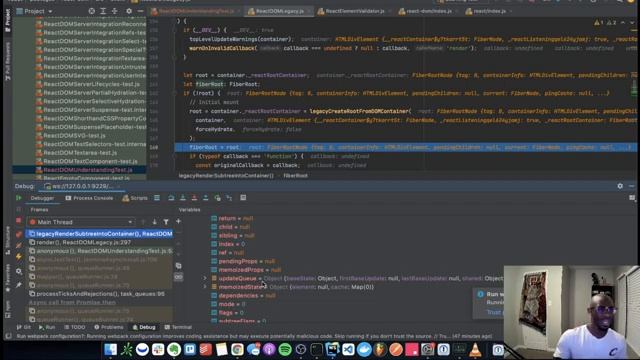Select anonymous(), ReactDOMUnderstandingTest.js frame

tap(100, 251)
